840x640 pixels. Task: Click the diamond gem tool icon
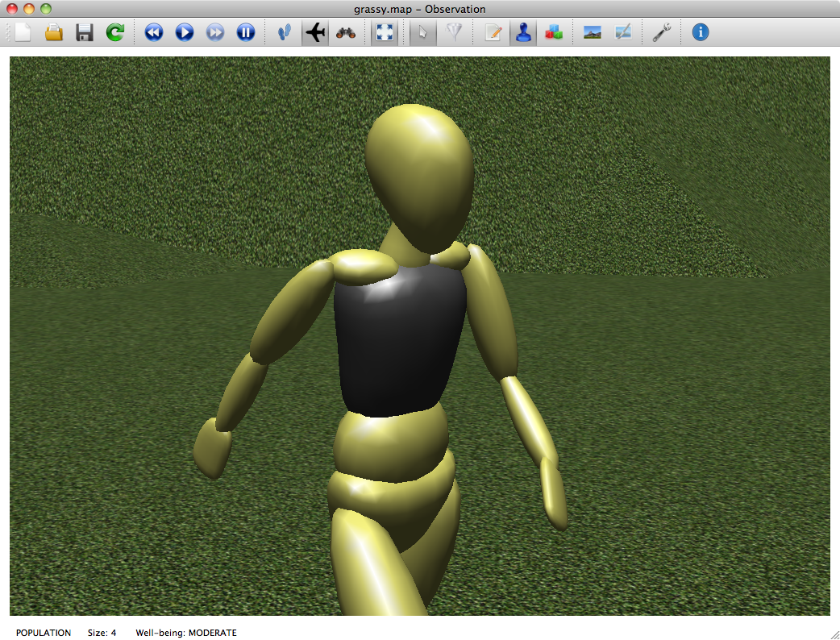pos(454,32)
